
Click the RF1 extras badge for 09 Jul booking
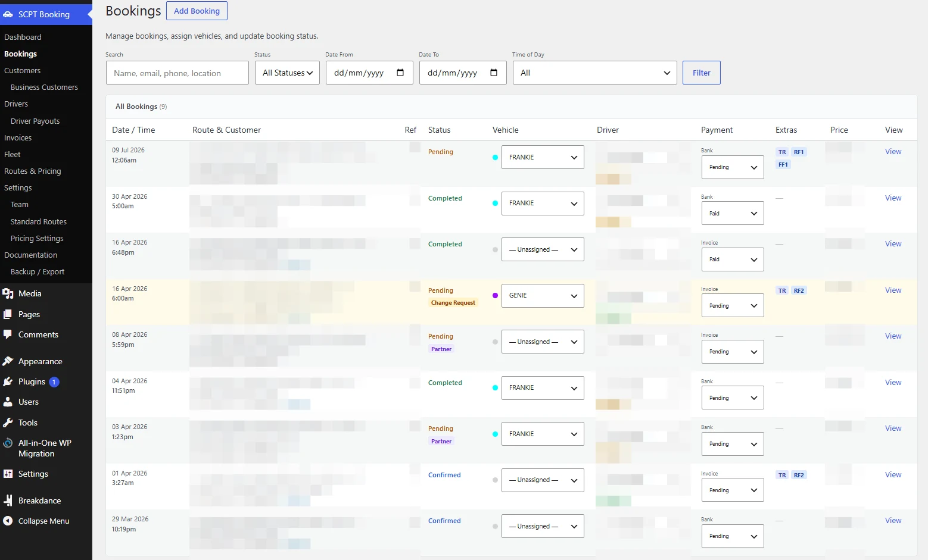pyautogui.click(x=799, y=152)
